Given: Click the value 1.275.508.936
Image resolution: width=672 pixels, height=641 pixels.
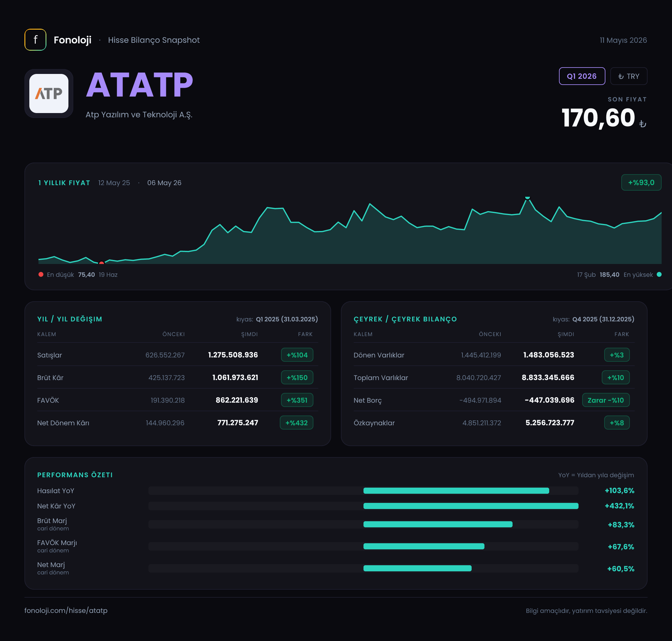Looking at the screenshot, I should pos(233,355).
